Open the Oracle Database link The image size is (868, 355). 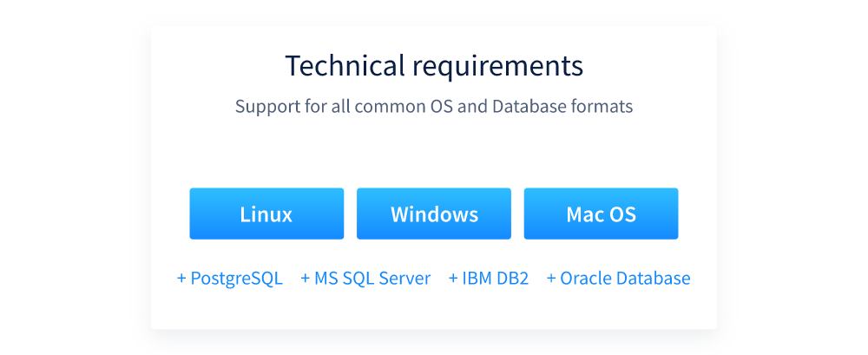pos(625,279)
